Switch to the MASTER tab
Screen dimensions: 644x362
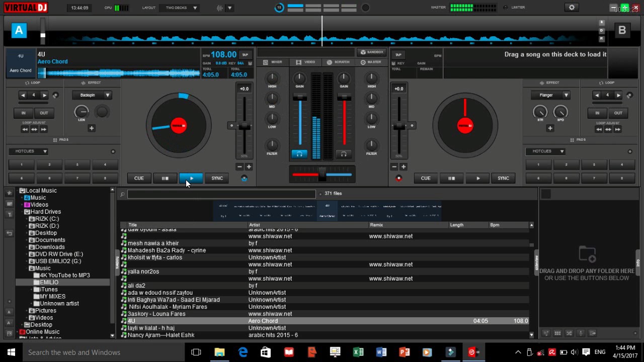click(371, 62)
